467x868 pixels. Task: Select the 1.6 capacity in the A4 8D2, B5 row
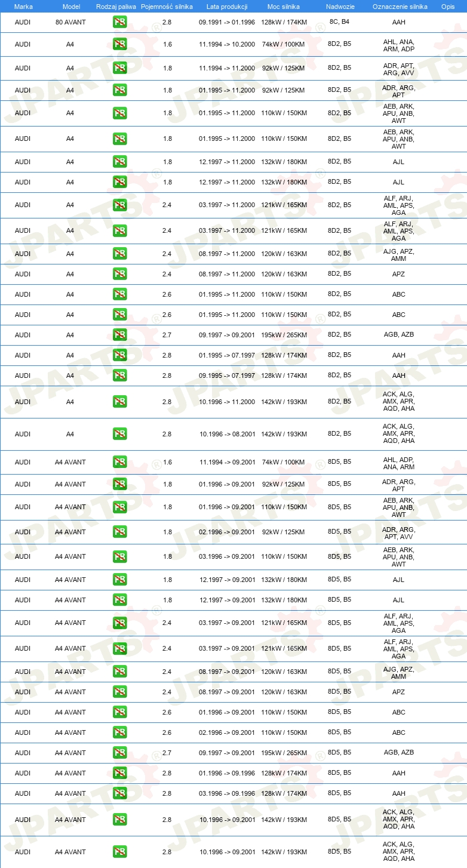click(167, 45)
